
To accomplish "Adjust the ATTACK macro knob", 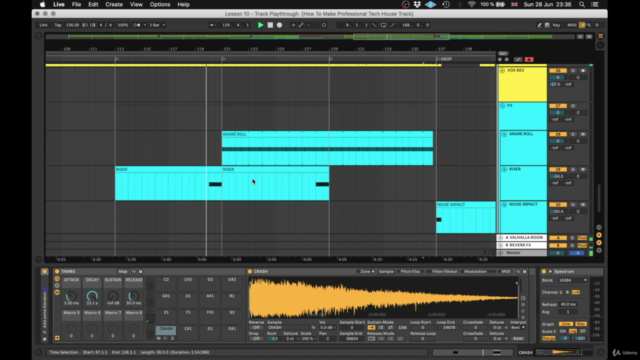I will 71,297.
